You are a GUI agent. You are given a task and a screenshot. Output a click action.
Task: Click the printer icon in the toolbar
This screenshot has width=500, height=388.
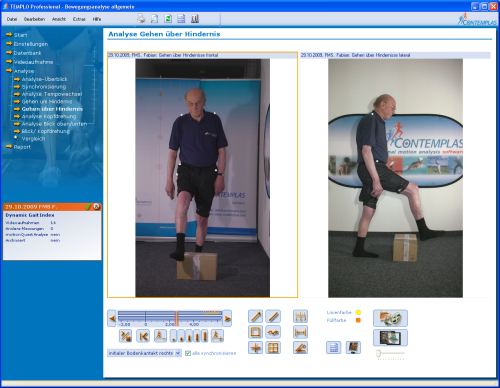pos(141,19)
